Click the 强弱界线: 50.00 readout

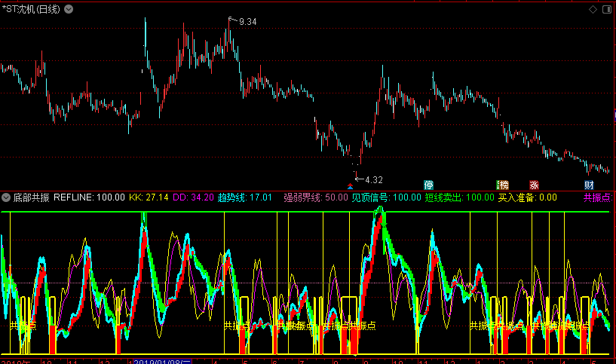tap(316, 197)
